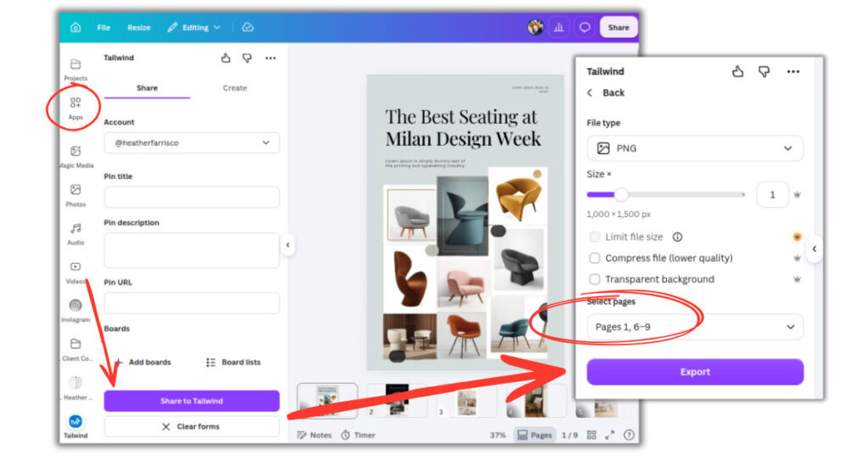The image size is (868, 456).
Task: Open more options in export panel
Action: click(x=793, y=71)
